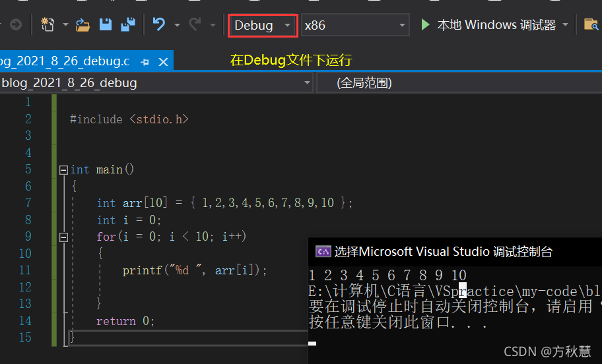Click the Undo arrow icon
Screen dimensions: 602x364
tap(159, 24)
